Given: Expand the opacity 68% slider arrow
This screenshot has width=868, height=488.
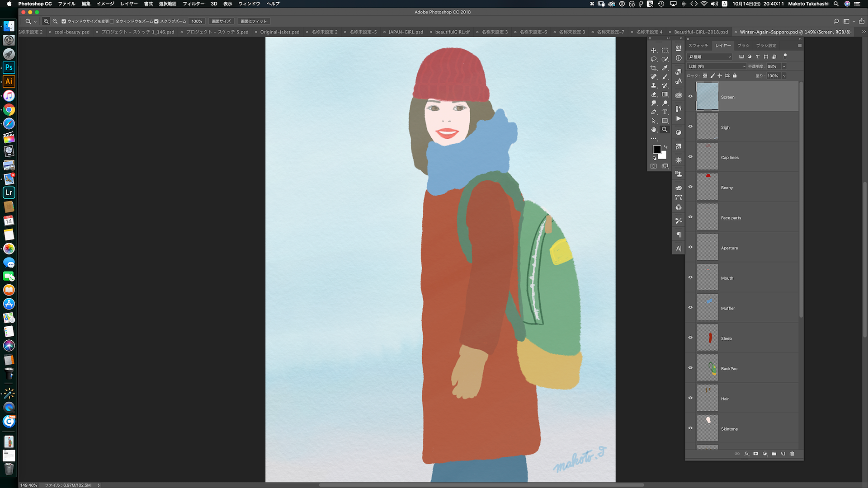Looking at the screenshot, I should [784, 66].
